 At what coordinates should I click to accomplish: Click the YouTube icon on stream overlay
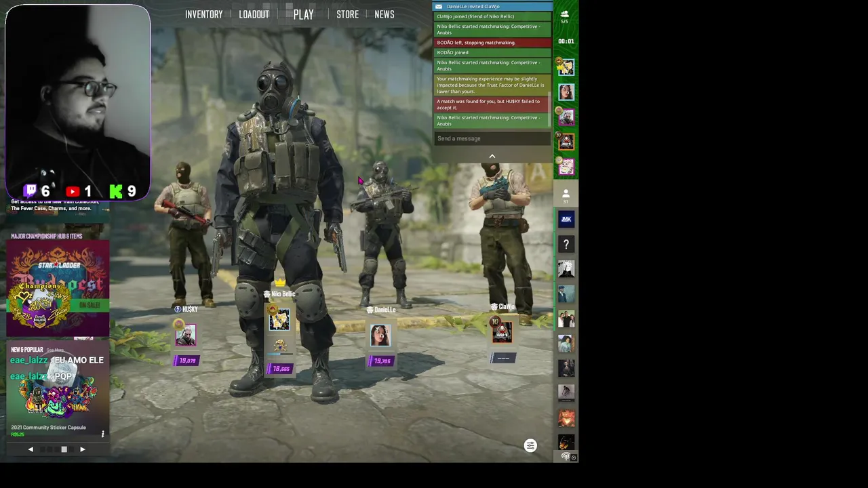point(73,191)
